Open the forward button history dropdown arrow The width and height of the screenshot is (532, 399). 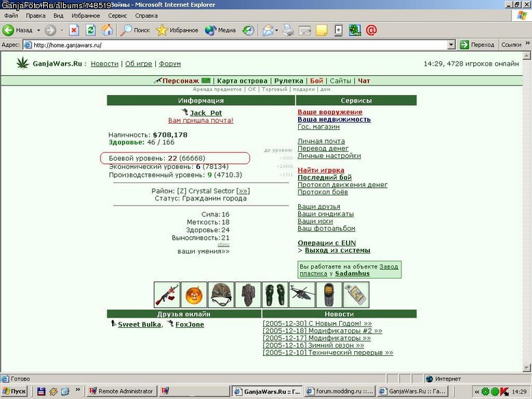click(62, 30)
